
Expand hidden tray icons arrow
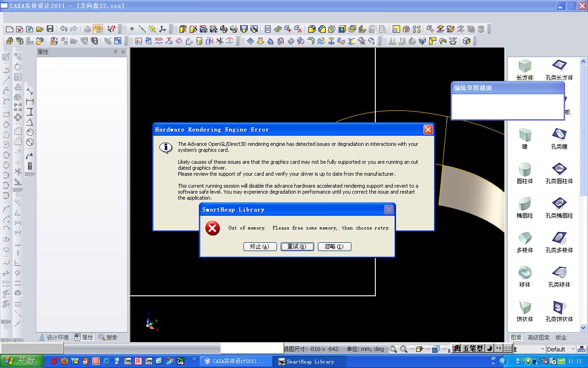point(503,362)
